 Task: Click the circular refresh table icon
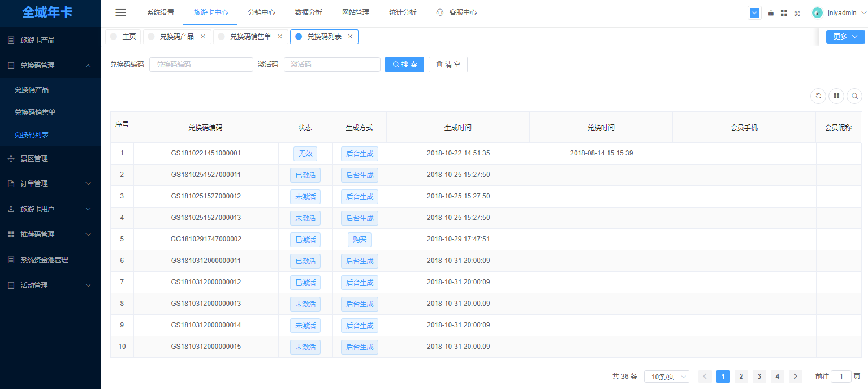[818, 96]
